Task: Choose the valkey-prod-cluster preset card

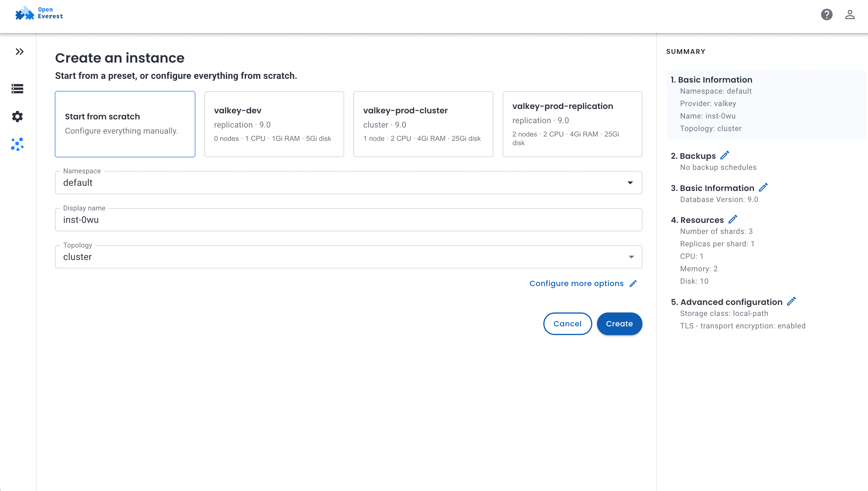Action: (x=423, y=124)
